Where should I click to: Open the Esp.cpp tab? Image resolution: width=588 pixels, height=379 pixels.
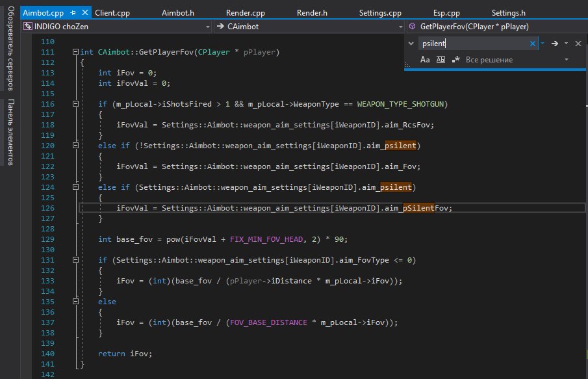(x=446, y=13)
